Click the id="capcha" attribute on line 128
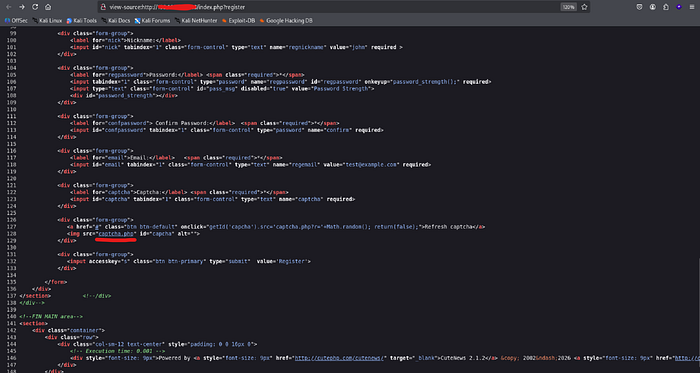The image size is (700, 373). click(156, 233)
